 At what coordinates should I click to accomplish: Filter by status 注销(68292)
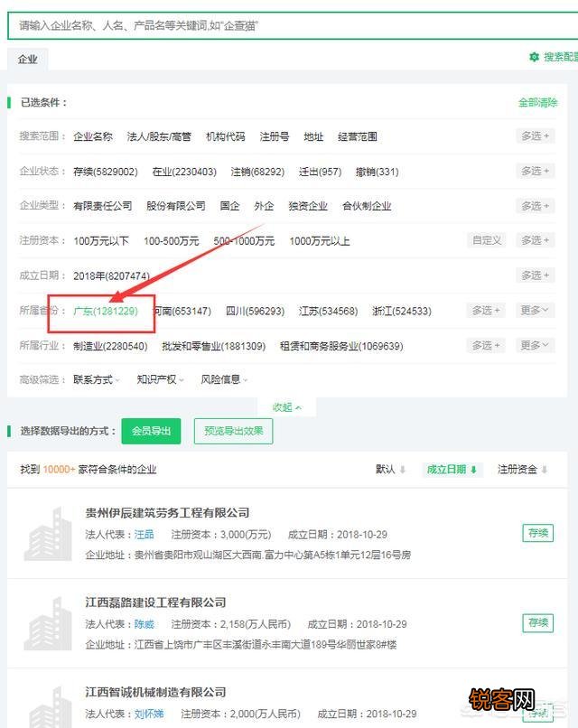click(x=257, y=172)
